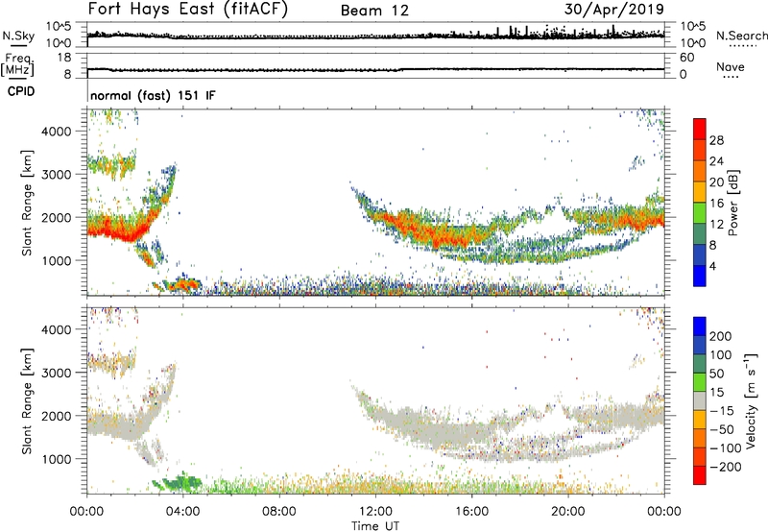Click the '12' Power colorbar label
Screen dimensions: 768x532
click(x=716, y=225)
